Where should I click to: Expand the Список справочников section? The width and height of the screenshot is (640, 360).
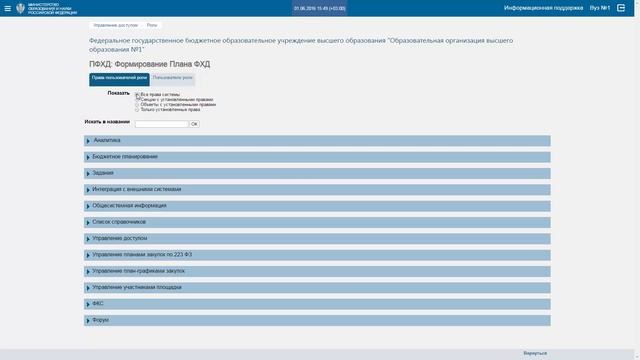coord(317,222)
